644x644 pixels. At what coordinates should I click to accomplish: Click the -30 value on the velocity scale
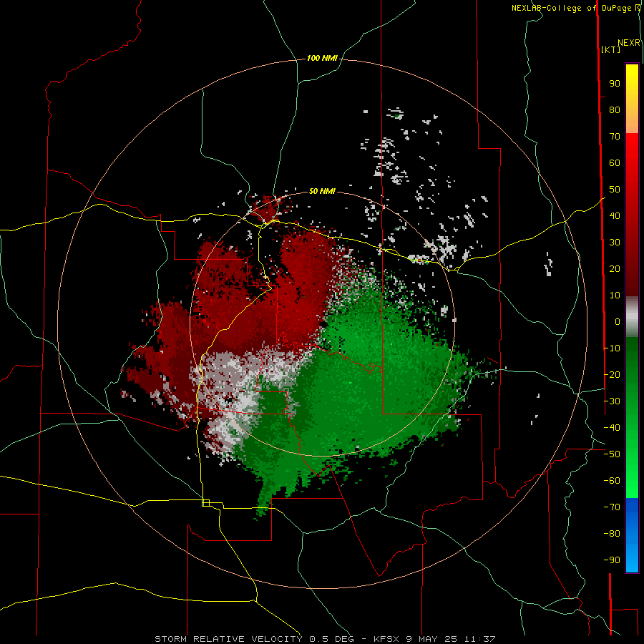(x=612, y=401)
